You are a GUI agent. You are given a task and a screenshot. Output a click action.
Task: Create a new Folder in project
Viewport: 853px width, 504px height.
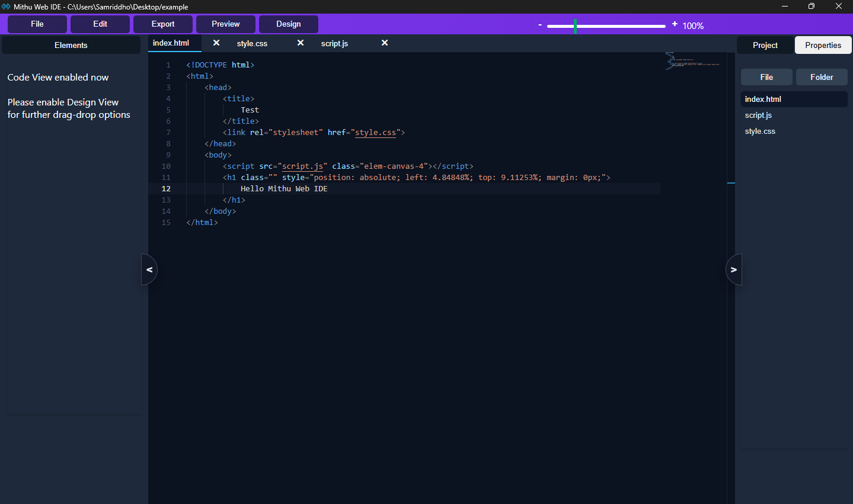pyautogui.click(x=822, y=77)
